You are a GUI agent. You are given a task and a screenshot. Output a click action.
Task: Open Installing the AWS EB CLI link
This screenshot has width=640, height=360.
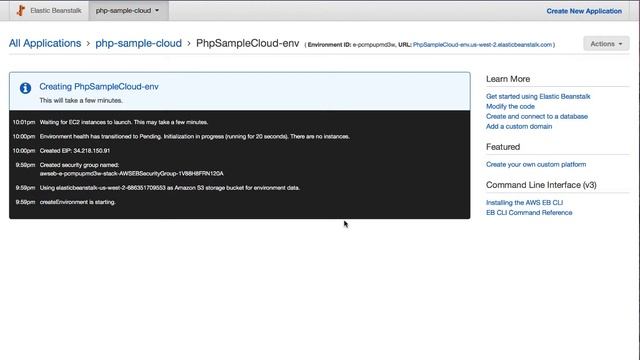pyautogui.click(x=524, y=202)
